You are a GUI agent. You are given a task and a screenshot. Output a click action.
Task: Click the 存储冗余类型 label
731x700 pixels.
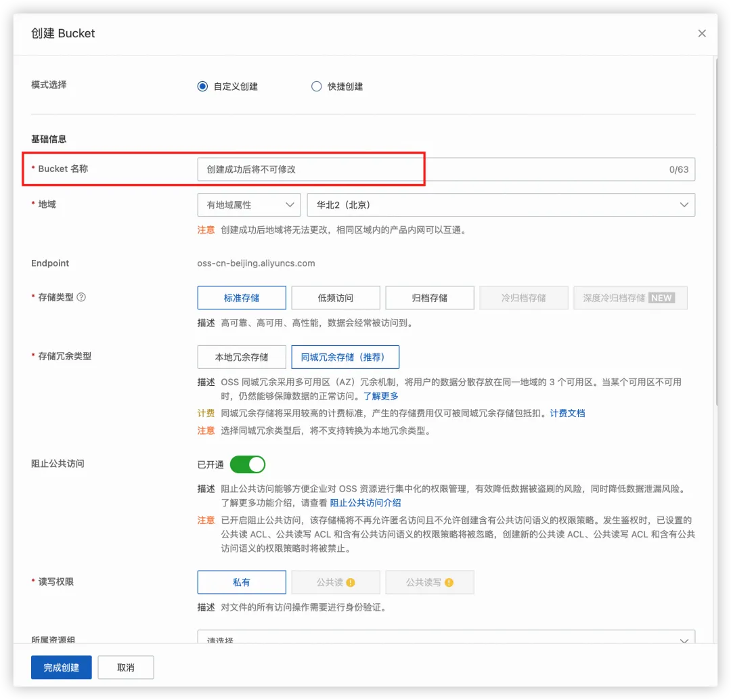[x=65, y=356]
